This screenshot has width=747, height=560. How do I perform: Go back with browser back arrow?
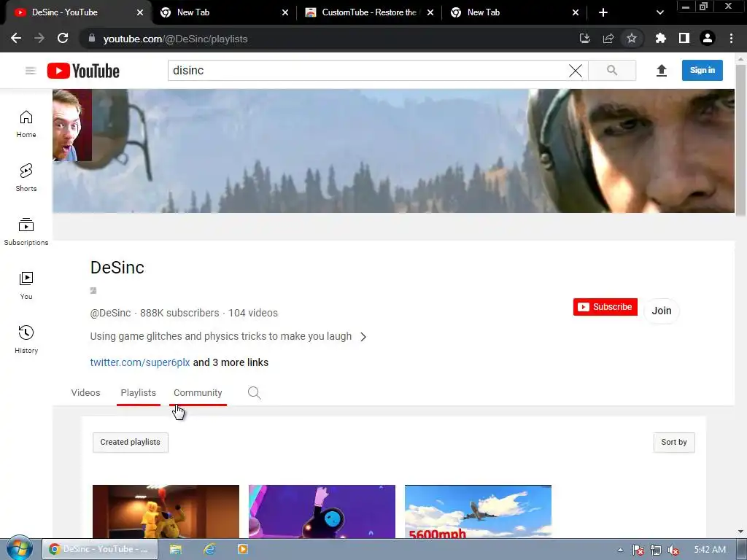[16, 39]
